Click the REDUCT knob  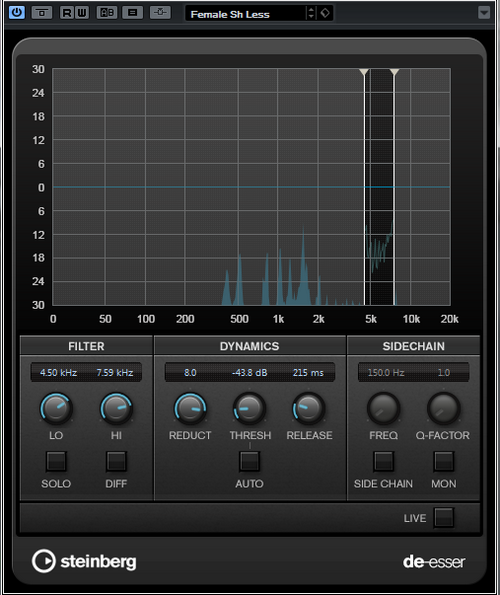pyautogui.click(x=190, y=408)
